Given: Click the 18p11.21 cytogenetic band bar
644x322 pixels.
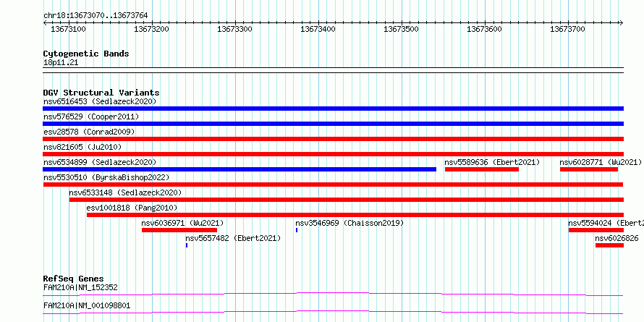Looking at the screenshot, I should click(333, 70).
